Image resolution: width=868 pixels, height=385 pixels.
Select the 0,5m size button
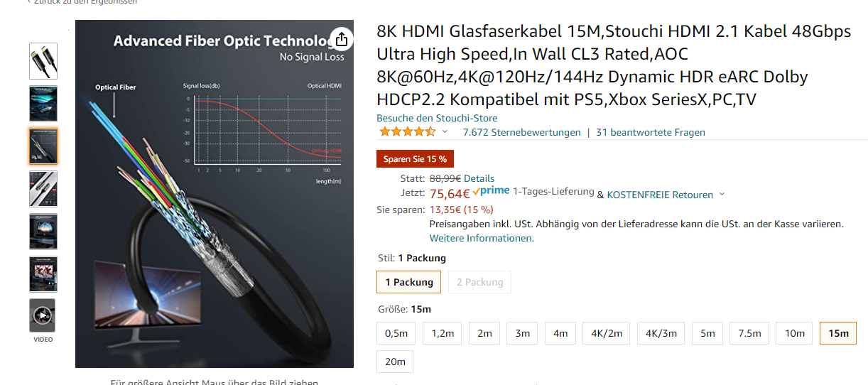click(396, 333)
